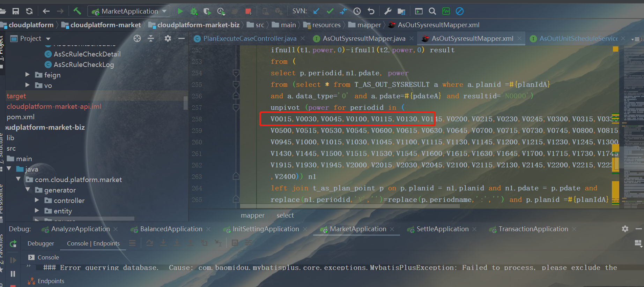Toggle code fold marker on line 257
This screenshot has height=287, width=644.
[236, 107]
